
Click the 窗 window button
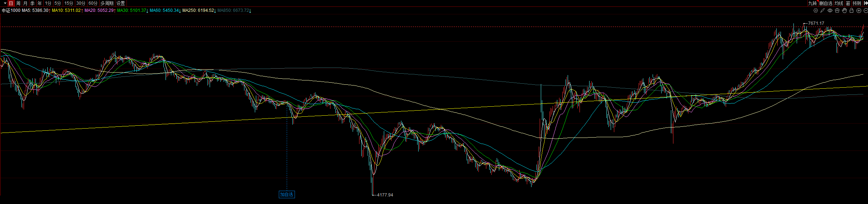coord(848,3)
